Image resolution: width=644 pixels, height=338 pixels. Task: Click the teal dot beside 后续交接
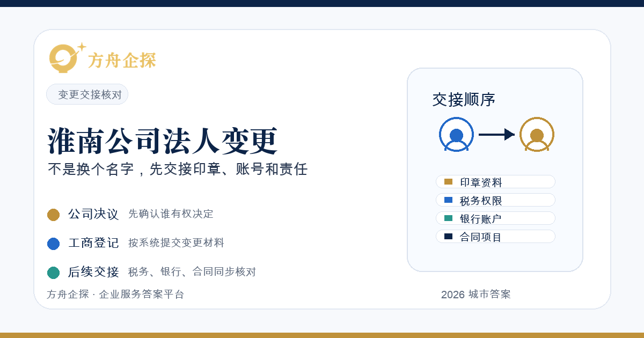click(53, 273)
